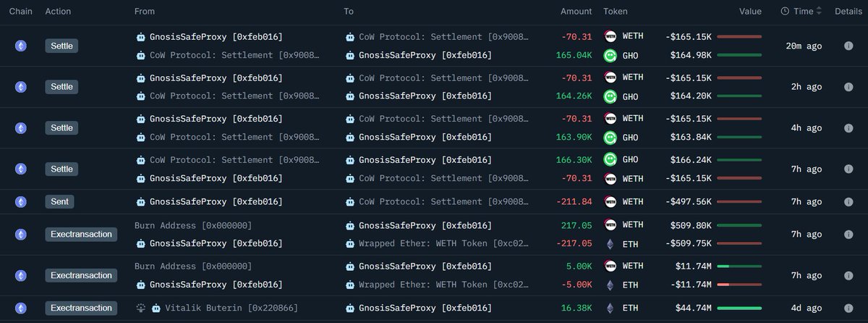This screenshot has width=868, height=323.
Task: Open the Vitalik Buterin [0x220866] address link
Action: point(231,308)
